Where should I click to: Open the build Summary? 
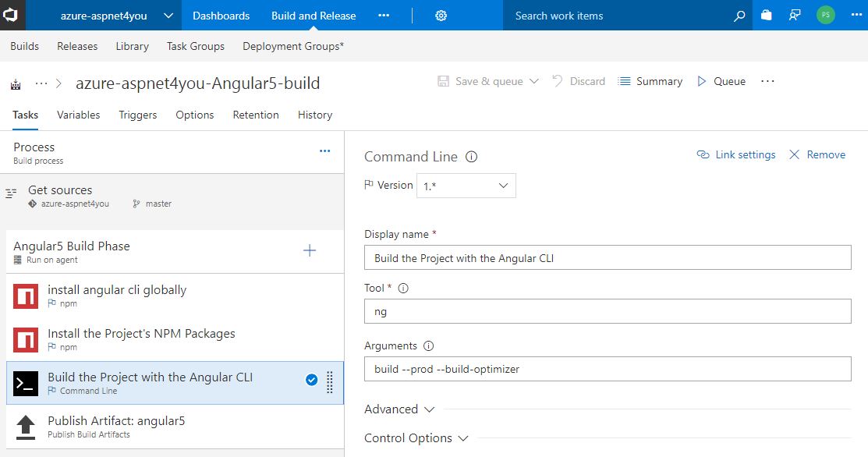click(x=650, y=81)
